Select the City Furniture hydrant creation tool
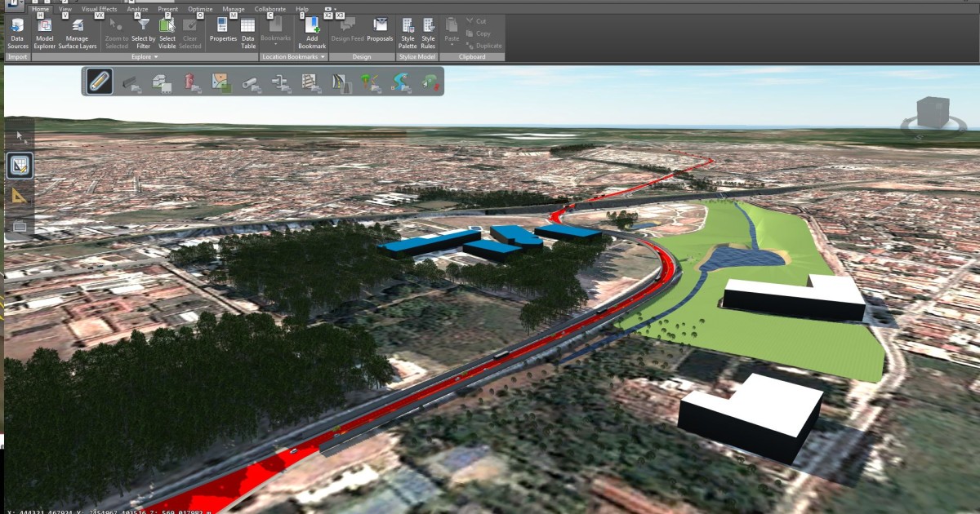This screenshot has width=980, height=514. [189, 82]
